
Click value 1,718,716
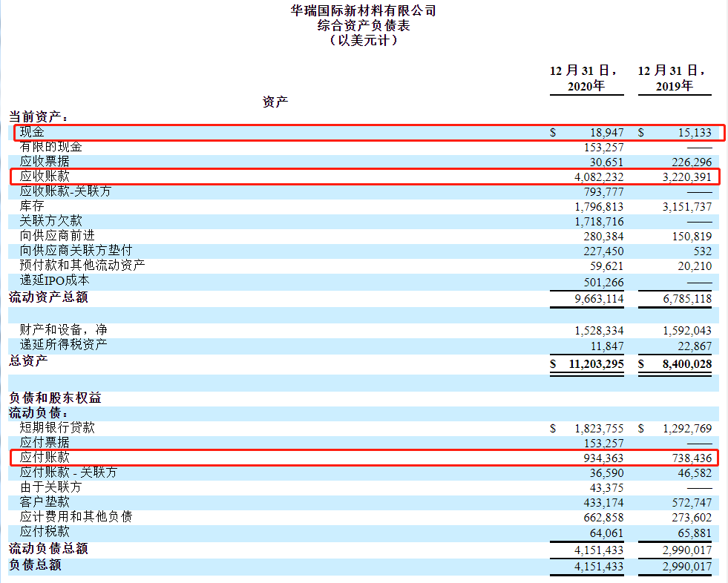599,222
